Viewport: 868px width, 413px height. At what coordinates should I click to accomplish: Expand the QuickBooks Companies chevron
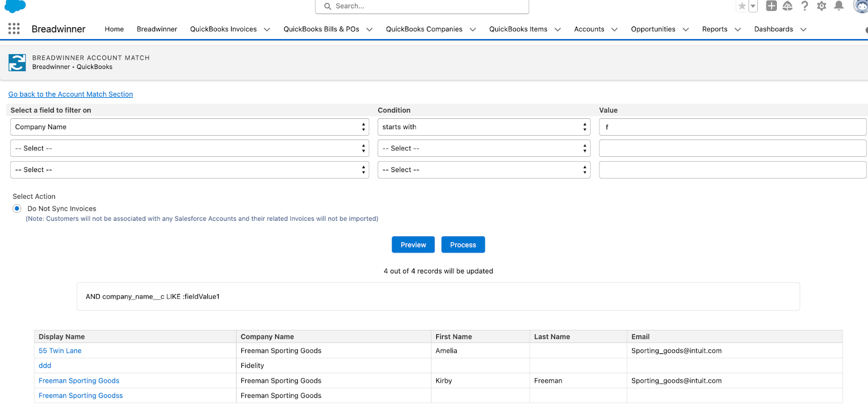pyautogui.click(x=473, y=29)
